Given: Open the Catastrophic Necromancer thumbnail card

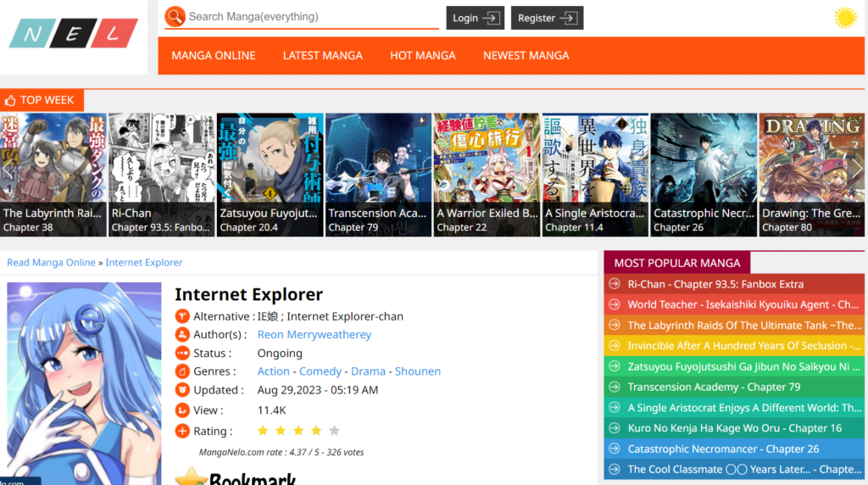Looking at the screenshot, I should (704, 175).
